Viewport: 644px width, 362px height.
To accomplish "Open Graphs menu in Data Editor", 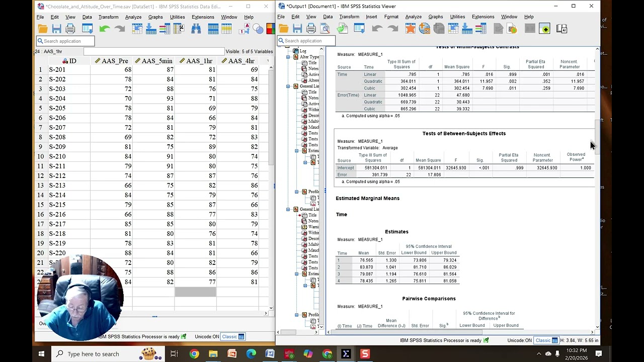I will 155,17.
